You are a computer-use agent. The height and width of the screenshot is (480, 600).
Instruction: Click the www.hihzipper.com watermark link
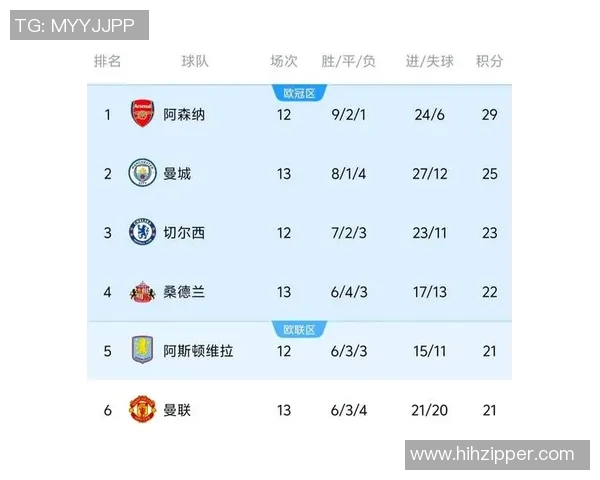click(x=493, y=455)
